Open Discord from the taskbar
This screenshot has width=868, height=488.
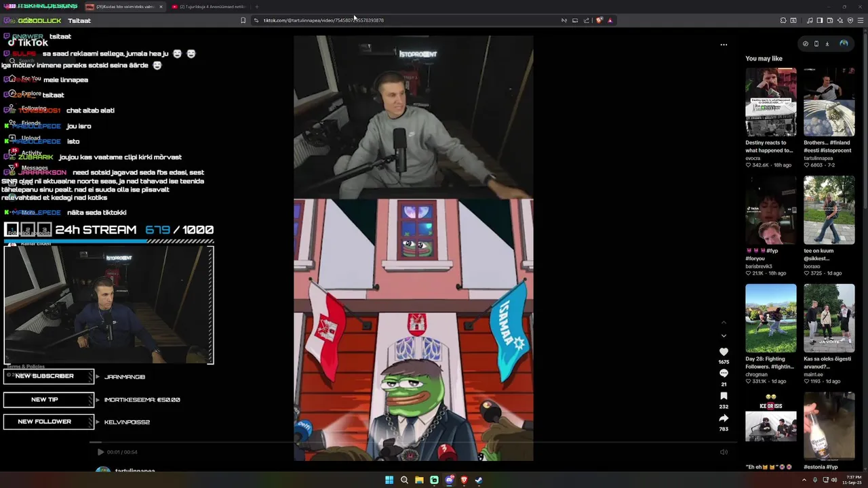pos(449,480)
